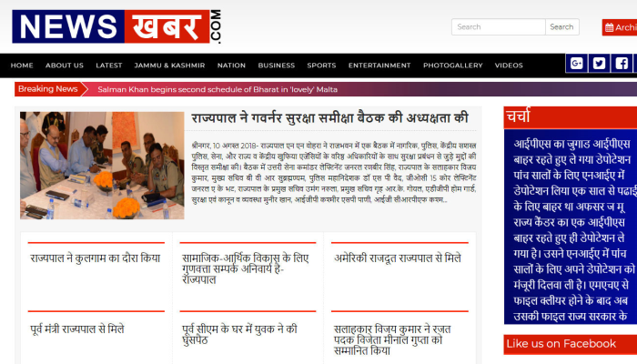Go to the Home menu item
This screenshot has height=364, width=637.
pyautogui.click(x=22, y=66)
